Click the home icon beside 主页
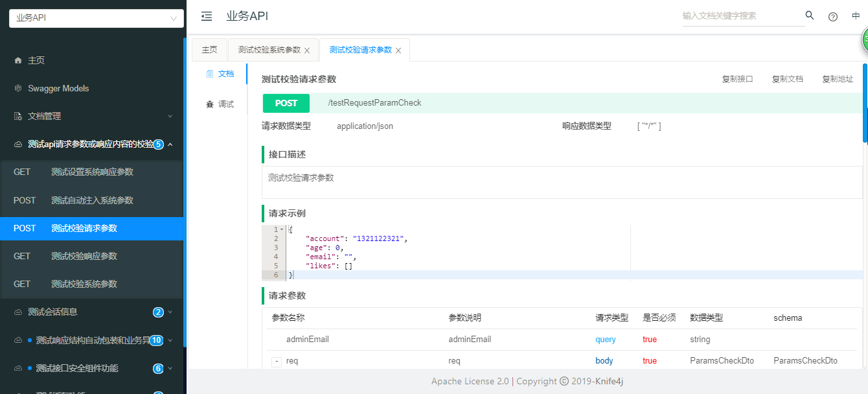The height and width of the screenshot is (394, 868). (x=18, y=60)
